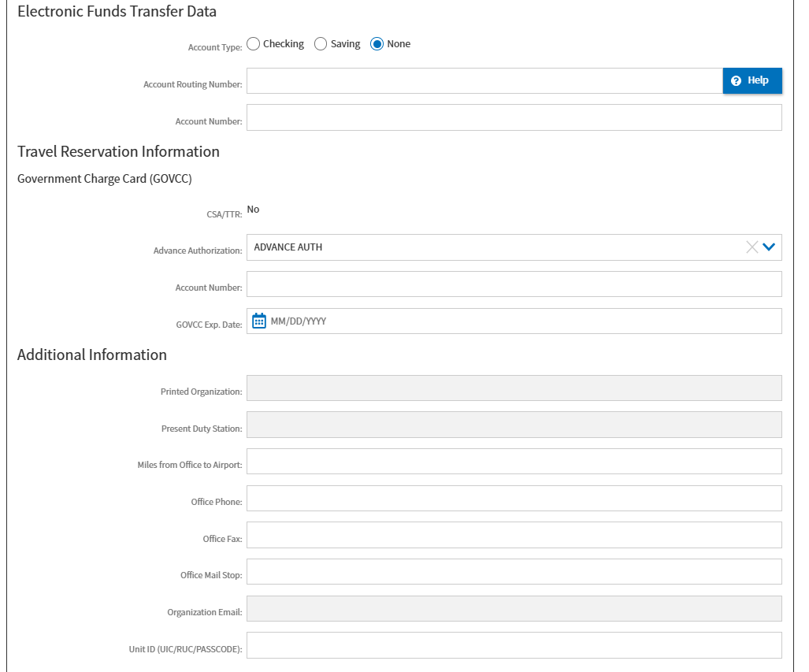
Task: Choose None for account type
Action: pyautogui.click(x=377, y=44)
